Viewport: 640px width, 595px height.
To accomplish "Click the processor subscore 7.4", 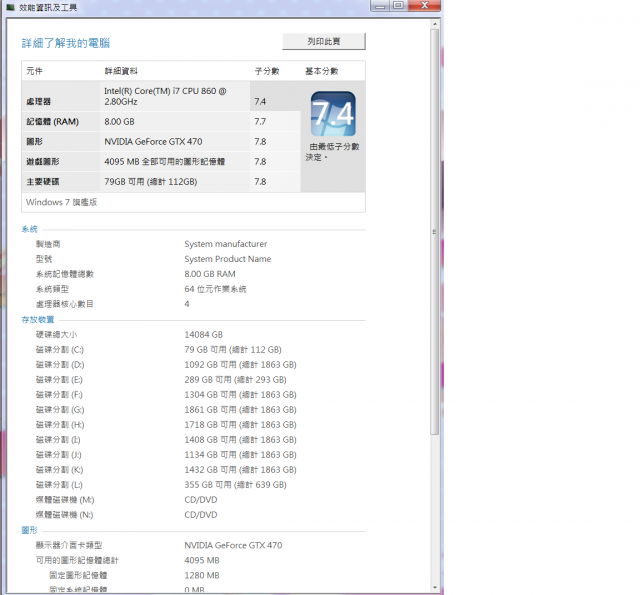I will [x=260, y=102].
